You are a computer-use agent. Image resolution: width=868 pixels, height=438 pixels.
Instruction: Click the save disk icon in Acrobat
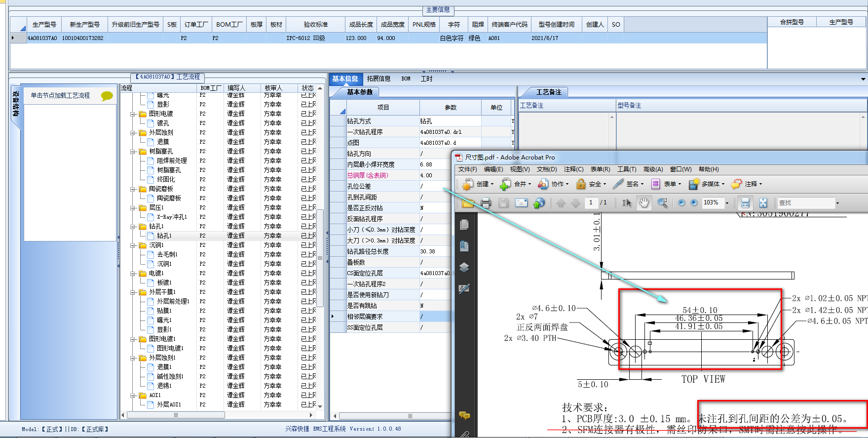pyautogui.click(x=503, y=203)
